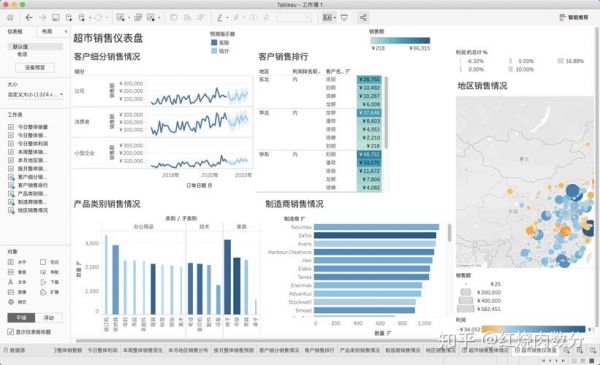Click customer ranking table vertical scrollbar

tap(386, 112)
